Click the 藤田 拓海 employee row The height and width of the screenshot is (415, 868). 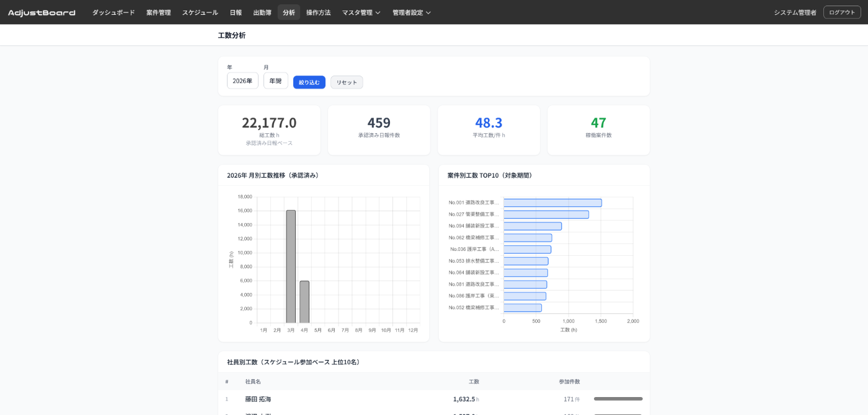(x=258, y=399)
